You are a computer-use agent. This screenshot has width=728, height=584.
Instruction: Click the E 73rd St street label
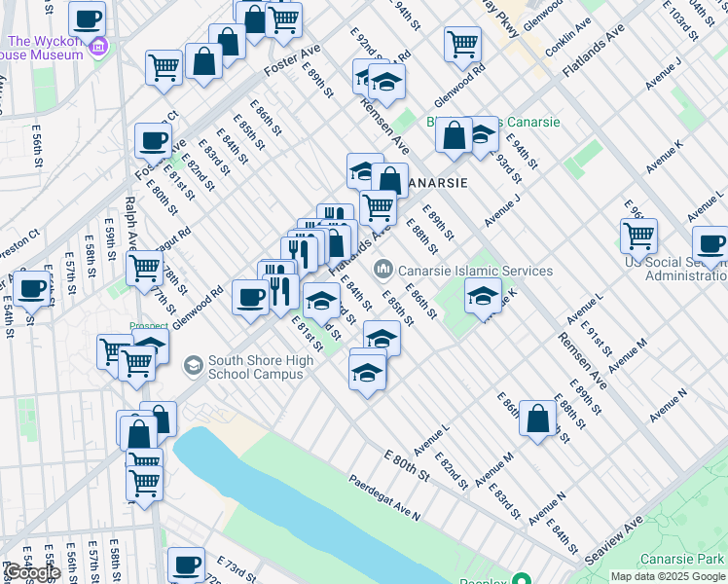point(236,569)
